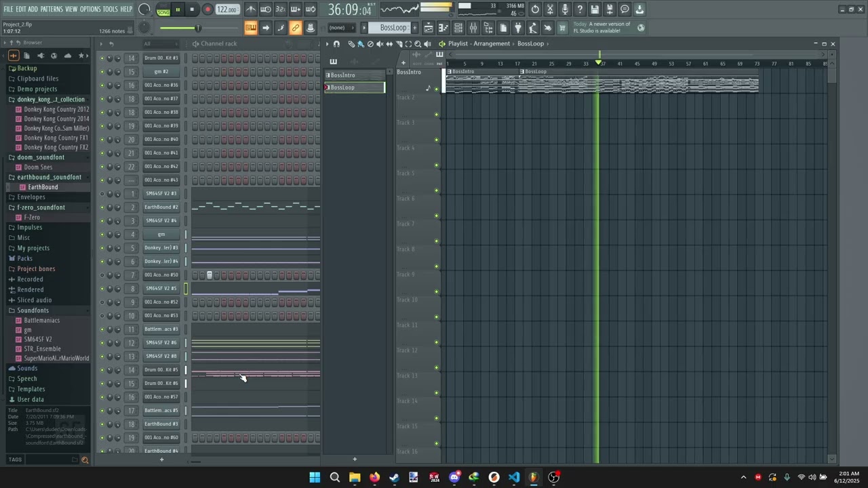This screenshot has width=868, height=488.
Task: Mute the Battlem..acs #3 channel
Action: pos(102,329)
